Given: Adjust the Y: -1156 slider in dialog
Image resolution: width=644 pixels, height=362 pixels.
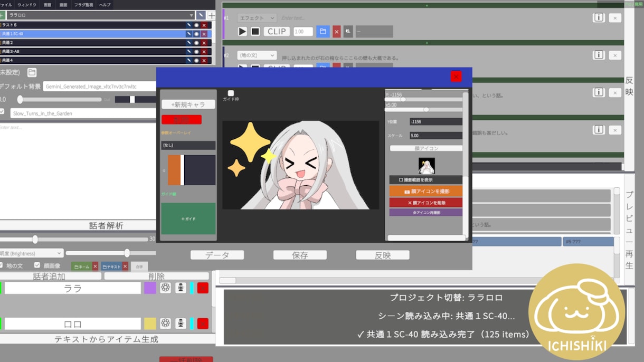Looking at the screenshot, I should (x=424, y=99).
